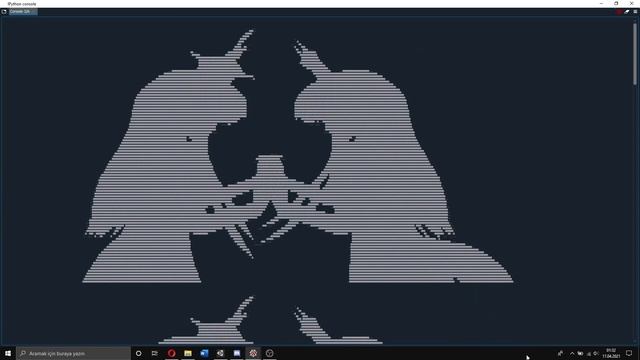This screenshot has height=360, width=640.
Task: Click the console vertical scrollbar handle
Action: coord(635,54)
